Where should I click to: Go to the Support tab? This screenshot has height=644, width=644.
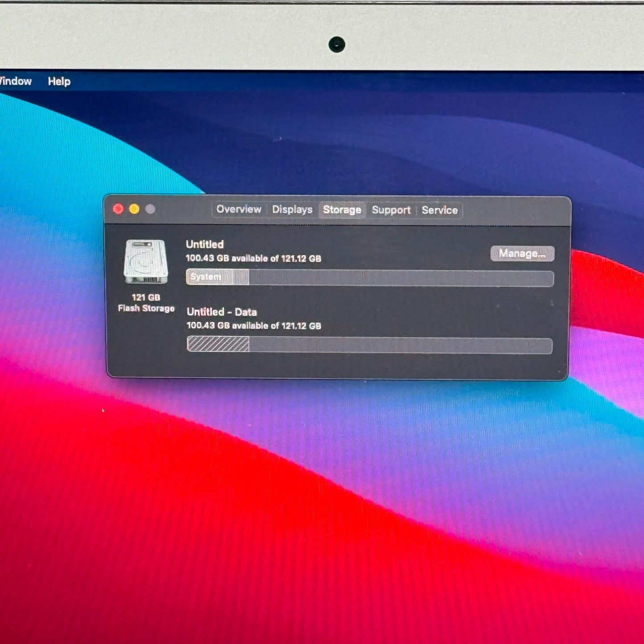(391, 210)
